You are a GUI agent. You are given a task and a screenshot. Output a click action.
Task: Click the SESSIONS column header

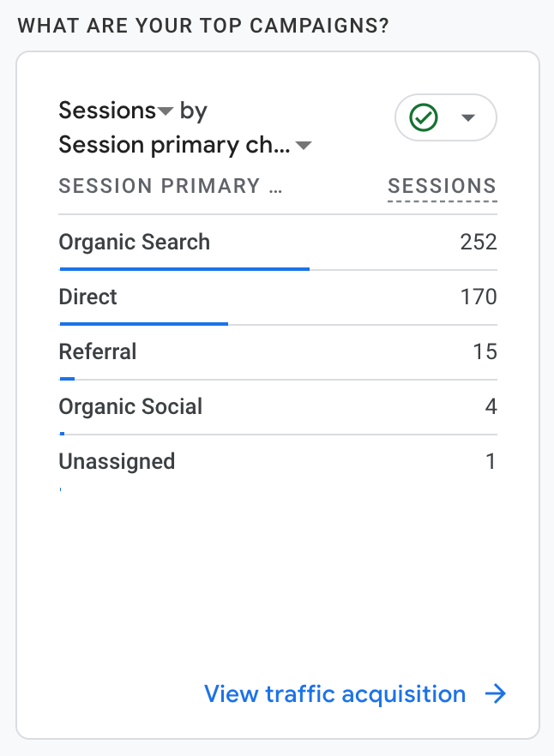(x=442, y=186)
